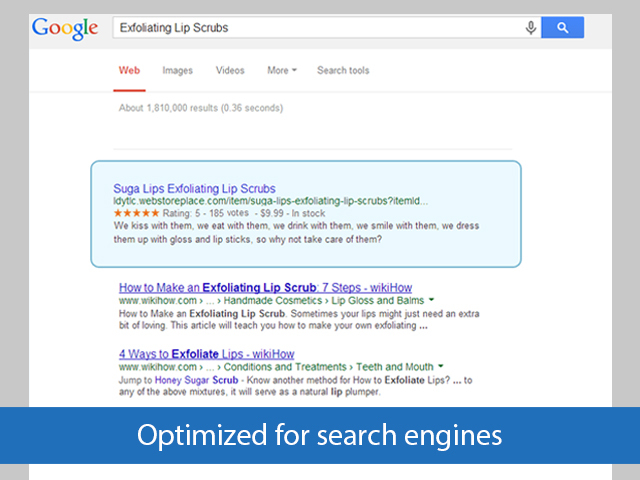Image resolution: width=640 pixels, height=480 pixels.
Task: Click the orange five-star rating
Action: (136, 213)
